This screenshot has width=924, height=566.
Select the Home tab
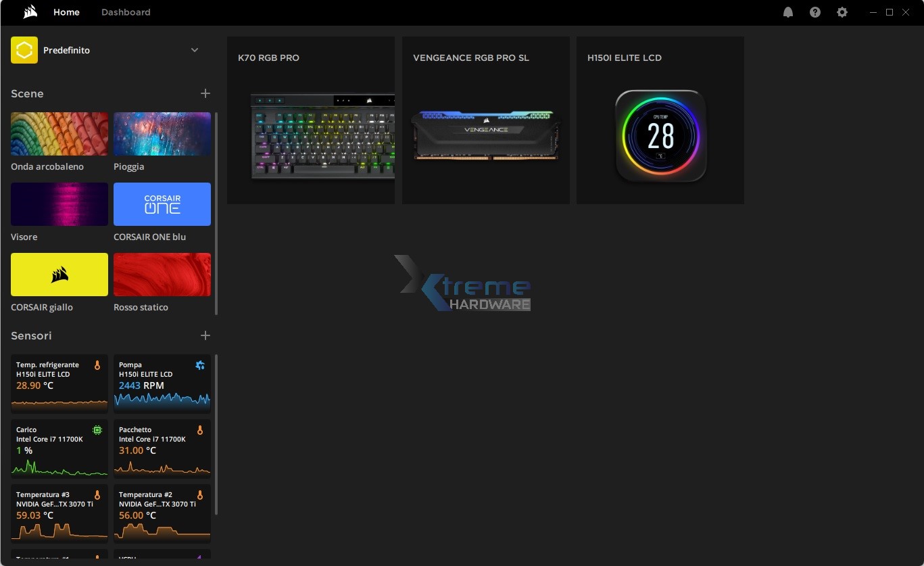(66, 11)
